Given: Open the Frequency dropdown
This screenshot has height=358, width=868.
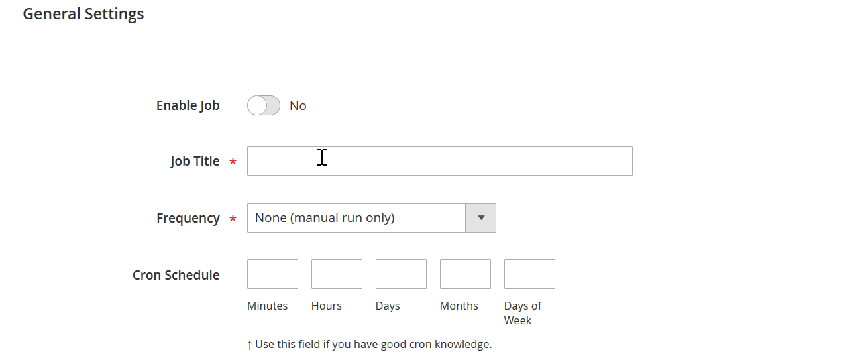Looking at the screenshot, I should (372, 218).
